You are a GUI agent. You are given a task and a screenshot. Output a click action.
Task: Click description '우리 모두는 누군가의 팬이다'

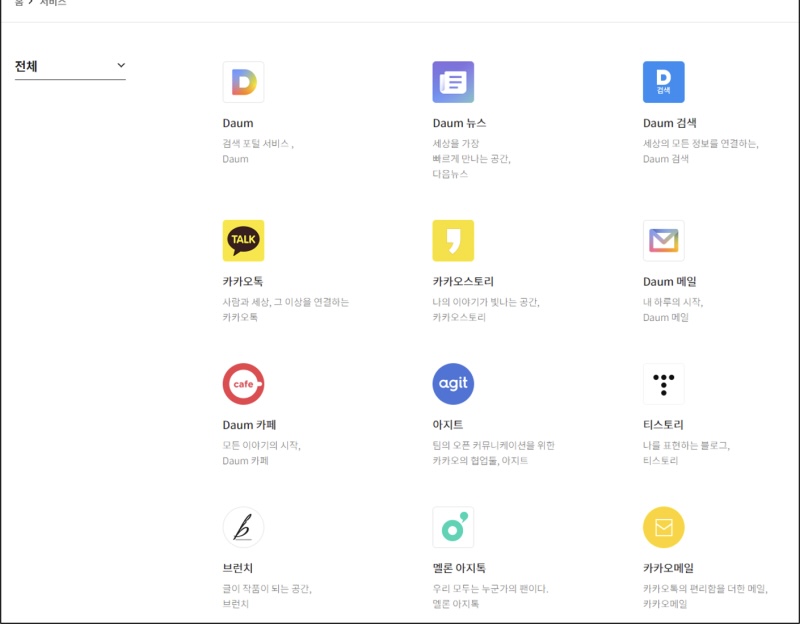pyautogui.click(x=490, y=589)
